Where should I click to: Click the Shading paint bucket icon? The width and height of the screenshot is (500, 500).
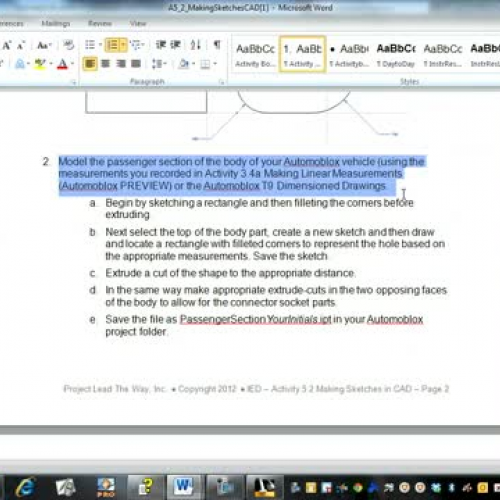point(184,63)
